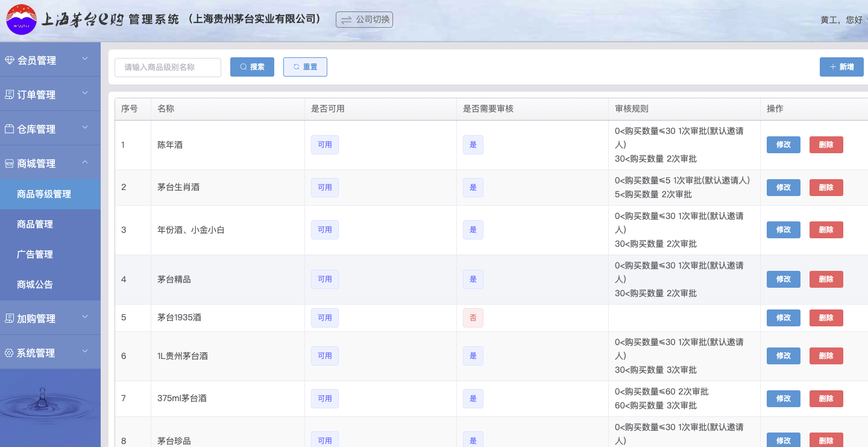868x447 pixels.
Task: Expand the 系统管理 menu chevron
Action: pos(85,351)
